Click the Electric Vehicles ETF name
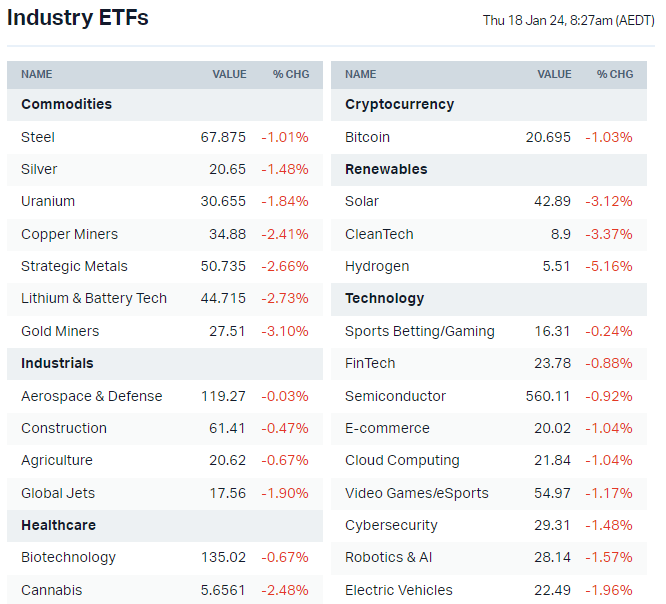The image size is (666, 604). click(x=399, y=590)
